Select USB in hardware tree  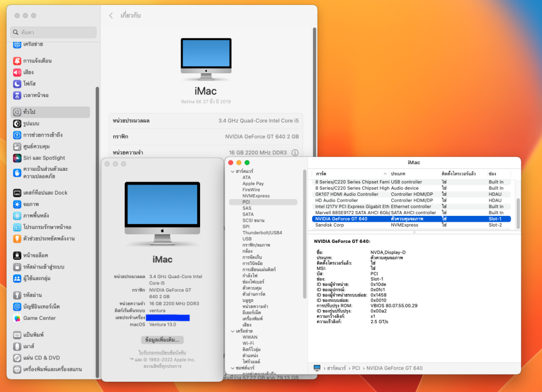click(247, 239)
